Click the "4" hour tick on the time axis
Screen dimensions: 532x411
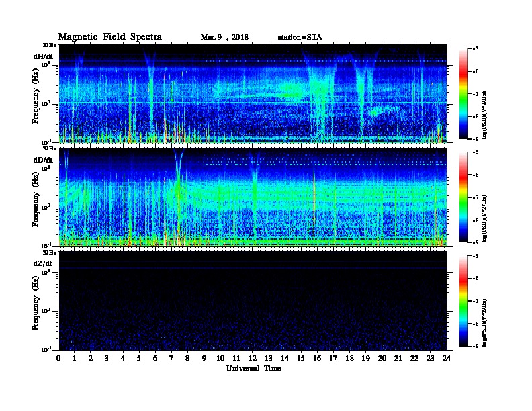point(123,359)
